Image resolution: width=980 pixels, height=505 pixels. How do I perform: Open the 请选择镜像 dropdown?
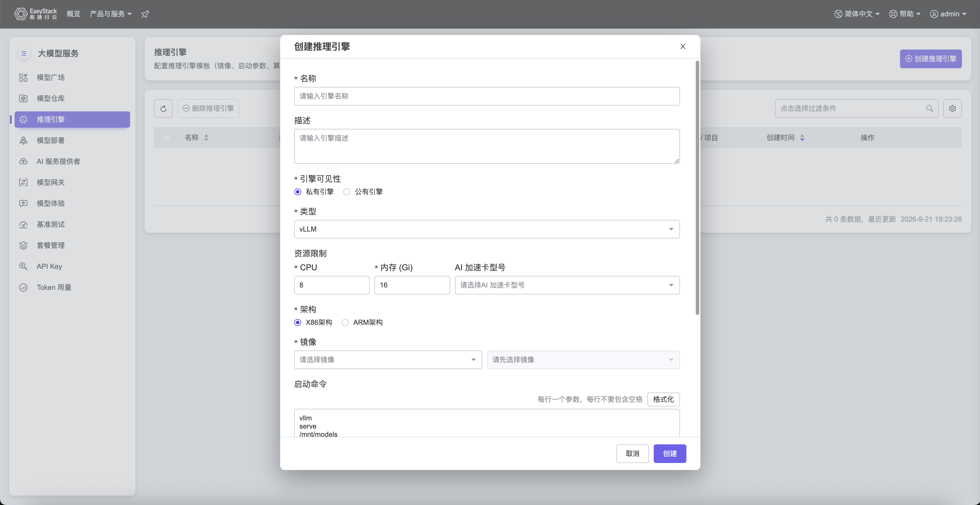pyautogui.click(x=388, y=360)
